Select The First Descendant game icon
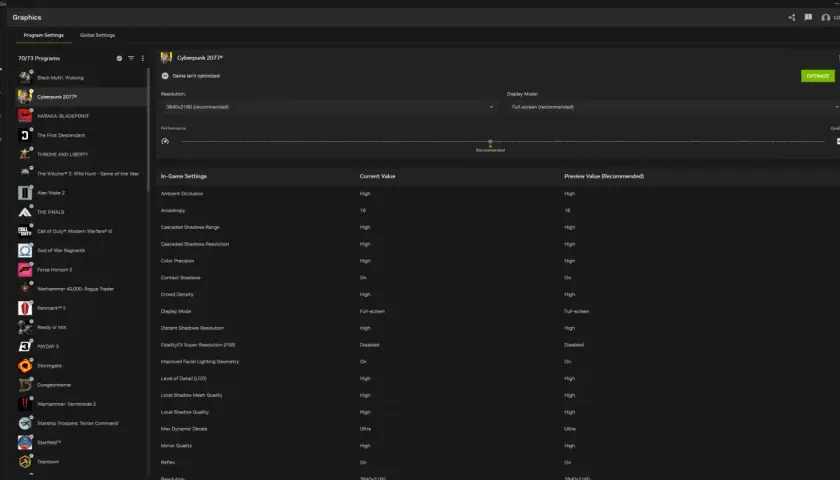 point(25,135)
